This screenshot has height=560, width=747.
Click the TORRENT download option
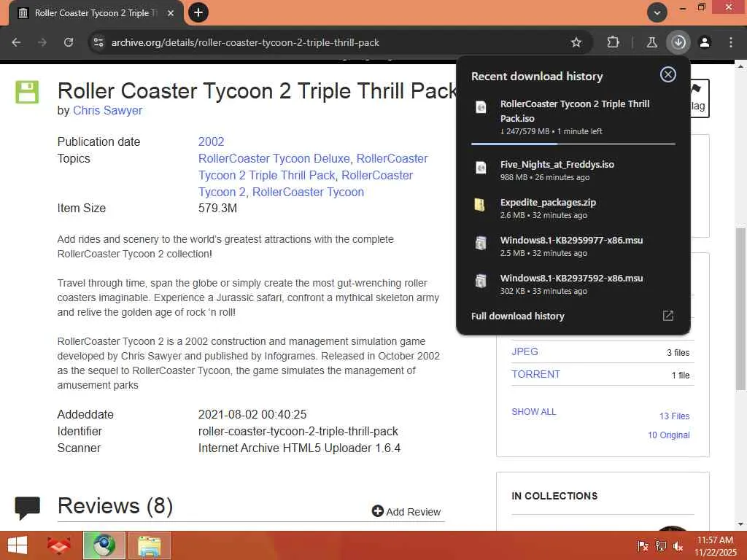coord(536,374)
